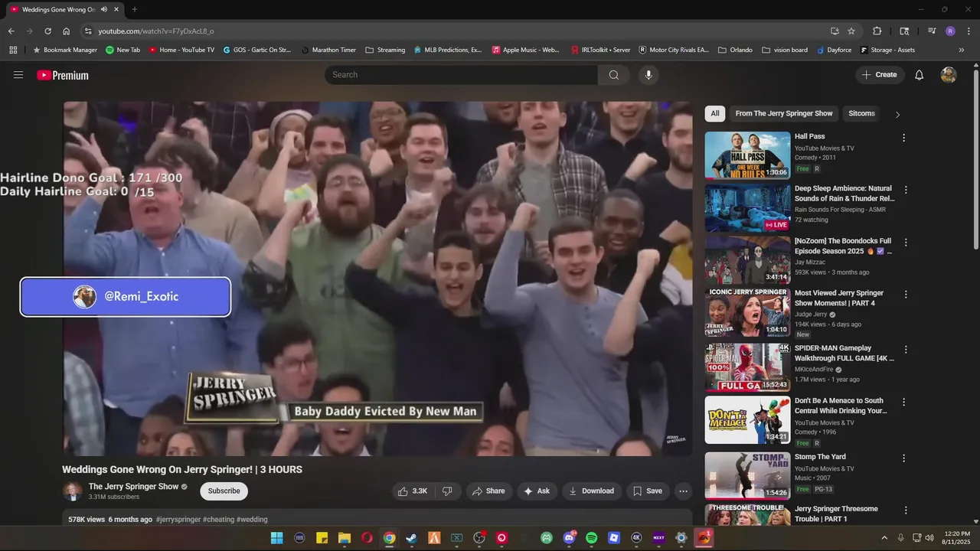Open the Chrome profile avatar

click(x=950, y=31)
